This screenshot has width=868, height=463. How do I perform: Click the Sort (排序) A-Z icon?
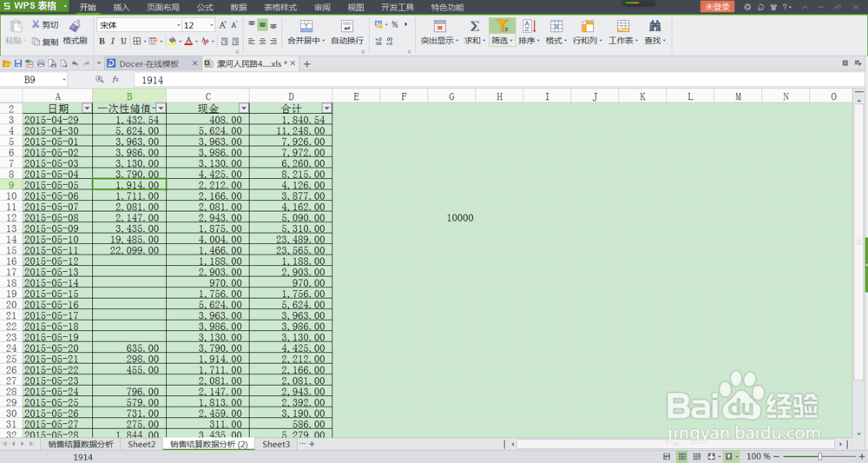pos(529,26)
